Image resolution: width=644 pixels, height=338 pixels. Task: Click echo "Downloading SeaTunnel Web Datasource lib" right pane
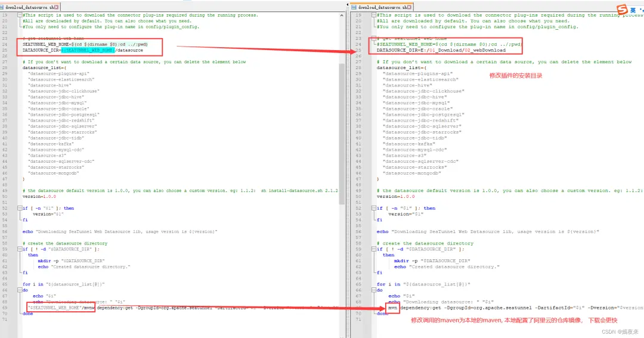click(x=488, y=232)
